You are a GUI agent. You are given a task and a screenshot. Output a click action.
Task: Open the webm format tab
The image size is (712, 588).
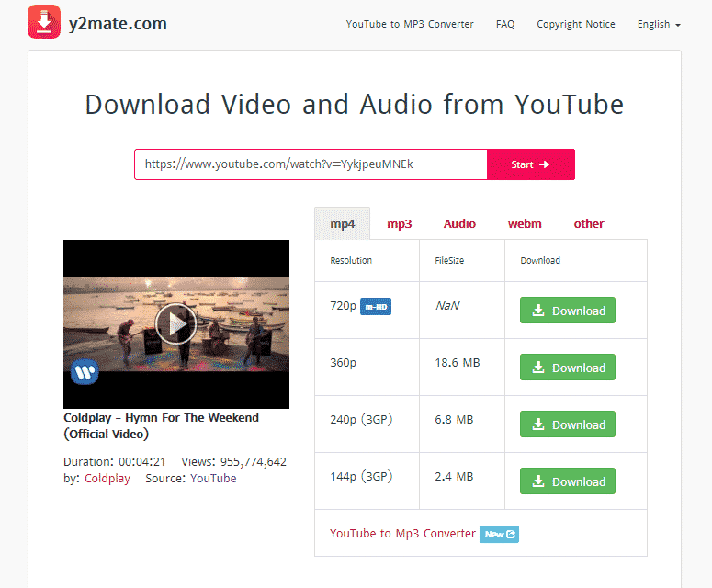pyautogui.click(x=525, y=223)
